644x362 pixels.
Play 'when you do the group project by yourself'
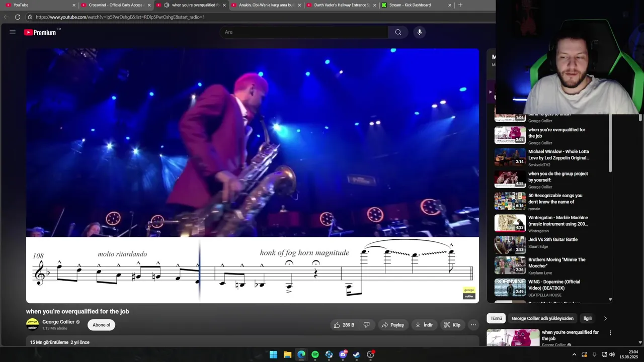click(x=542, y=179)
